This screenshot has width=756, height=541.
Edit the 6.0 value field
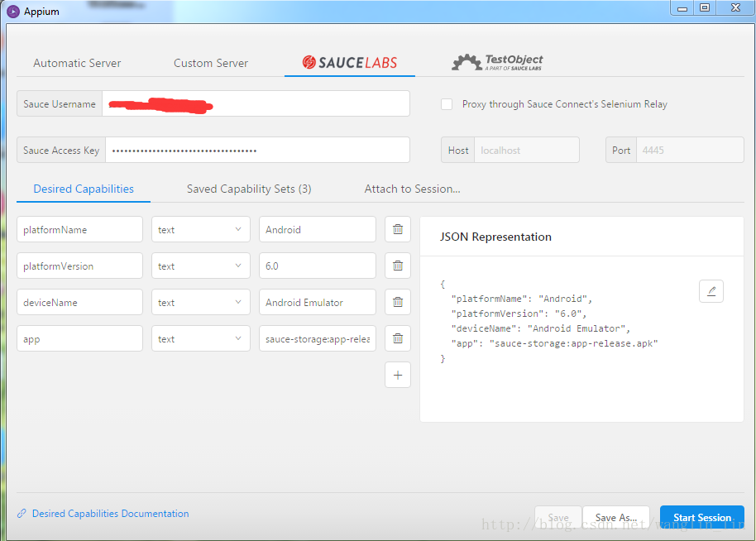click(x=318, y=266)
